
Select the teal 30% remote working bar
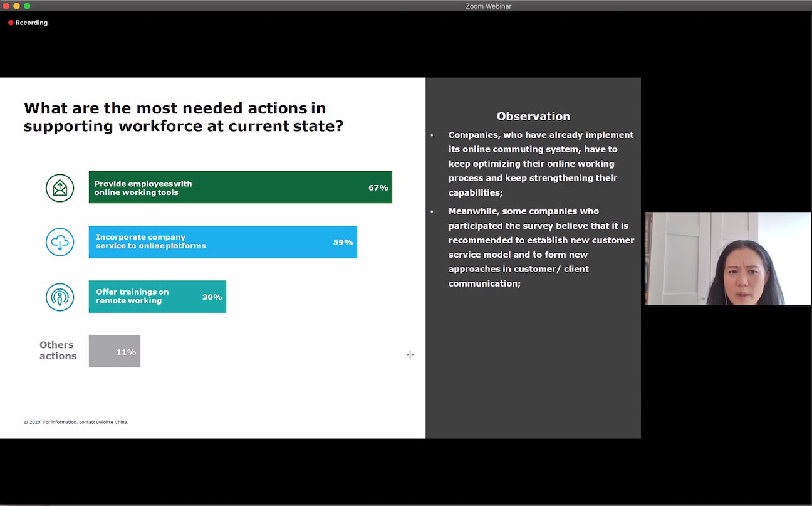(157, 297)
